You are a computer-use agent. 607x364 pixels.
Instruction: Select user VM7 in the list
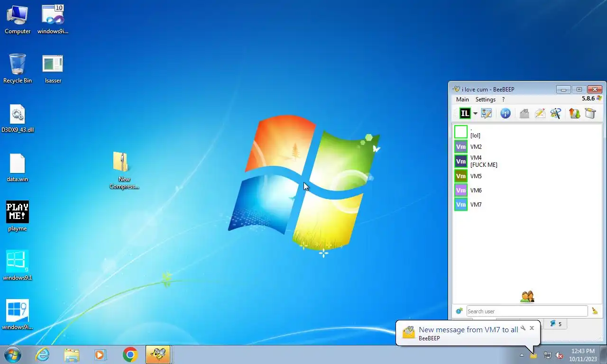pos(527,205)
